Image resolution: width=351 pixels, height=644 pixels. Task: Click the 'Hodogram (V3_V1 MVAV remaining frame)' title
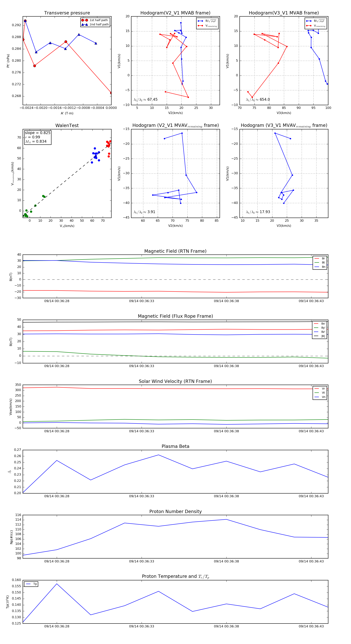284,125
